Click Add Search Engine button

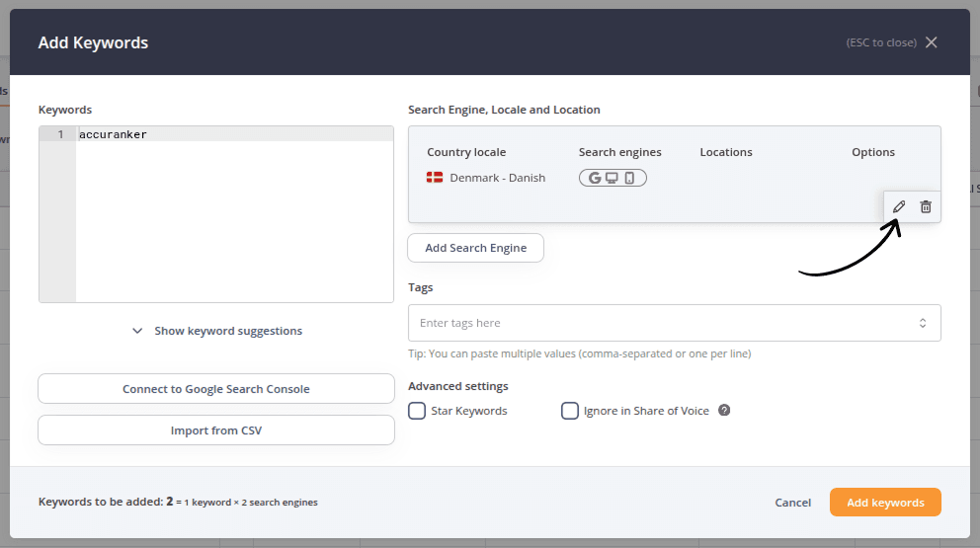pyautogui.click(x=475, y=248)
